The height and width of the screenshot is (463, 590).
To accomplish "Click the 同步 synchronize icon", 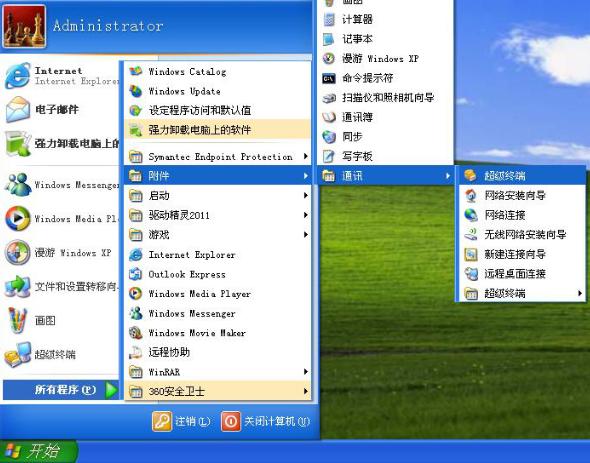I will (329, 137).
